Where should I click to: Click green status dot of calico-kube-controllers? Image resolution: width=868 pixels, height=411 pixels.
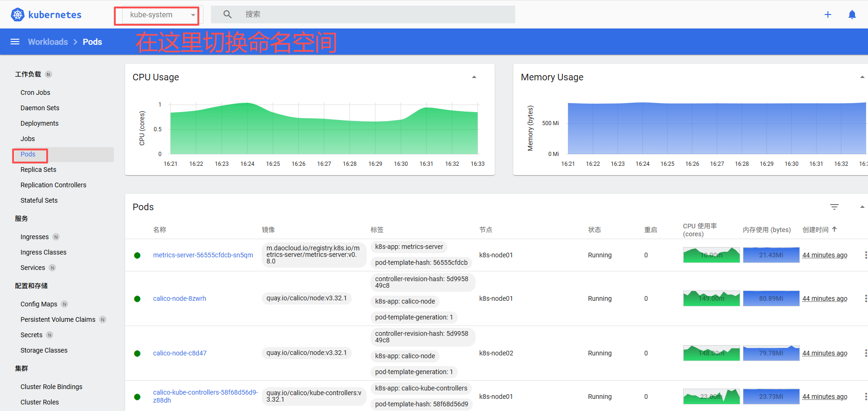click(x=137, y=397)
